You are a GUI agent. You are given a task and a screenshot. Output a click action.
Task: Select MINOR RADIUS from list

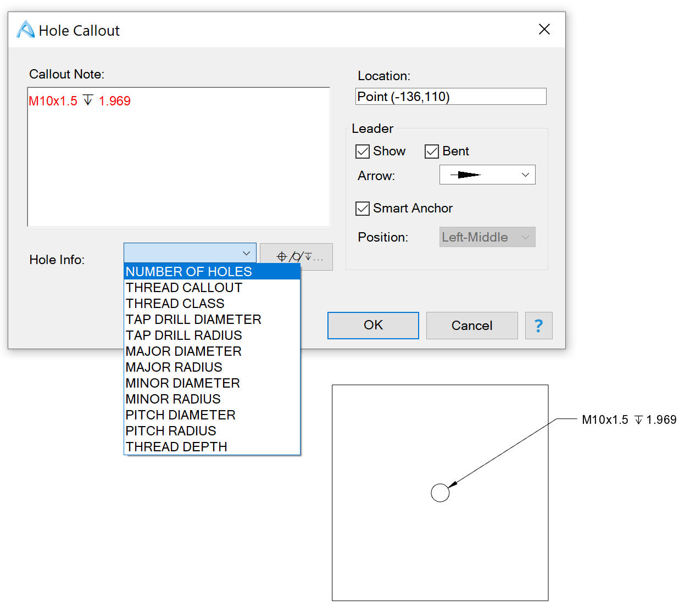pos(212,399)
